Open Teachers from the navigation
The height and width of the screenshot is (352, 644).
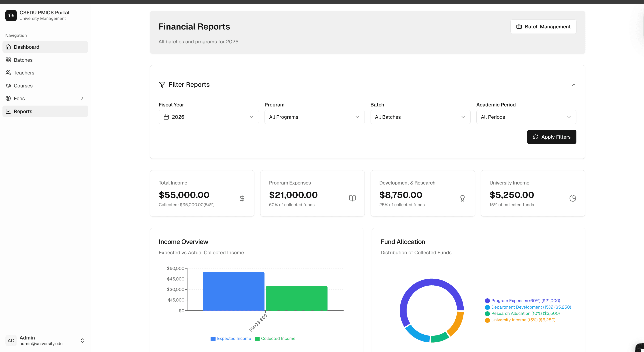coord(45,73)
